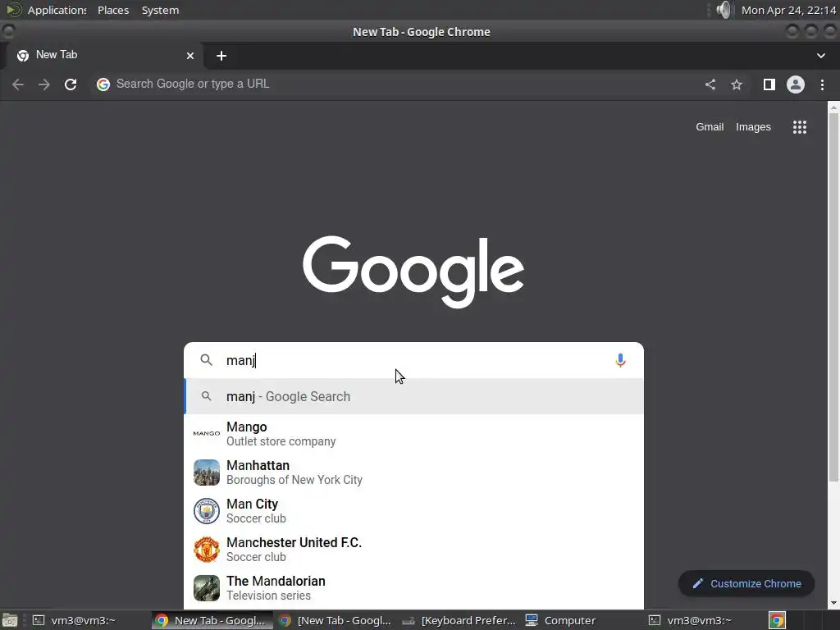This screenshot has height=630, width=840.
Task: Switch to bracketed [New Tab - Googl... taskbar window
Action: [336, 620]
